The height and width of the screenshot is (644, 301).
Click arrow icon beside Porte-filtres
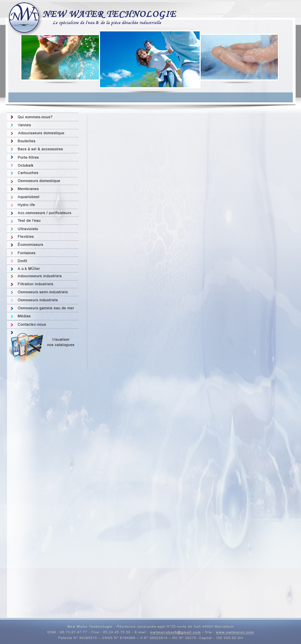click(12, 157)
